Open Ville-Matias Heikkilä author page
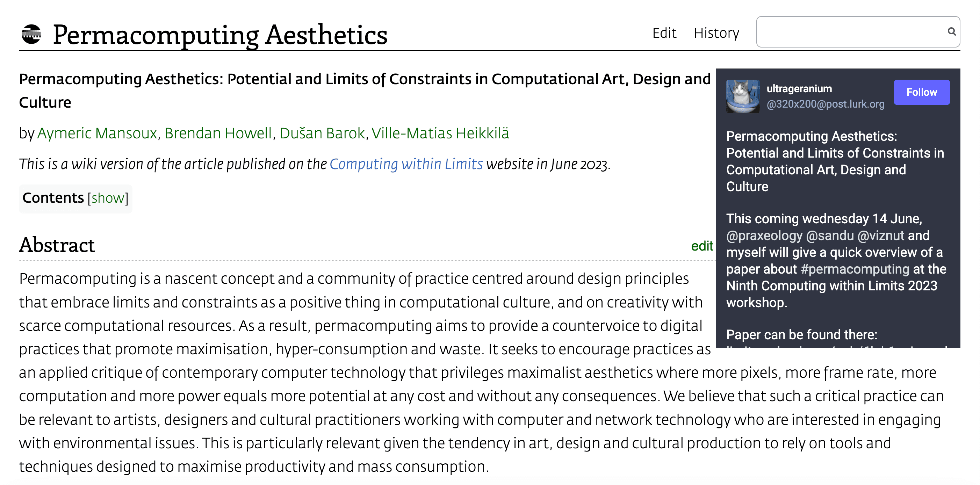This screenshot has height=485, width=980. 440,133
